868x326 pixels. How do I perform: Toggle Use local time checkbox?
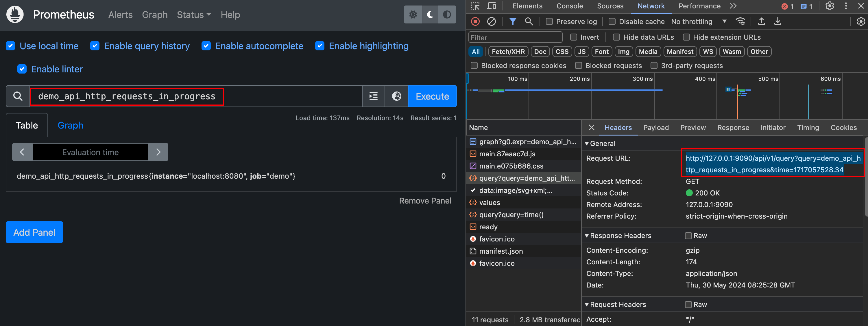[10, 46]
